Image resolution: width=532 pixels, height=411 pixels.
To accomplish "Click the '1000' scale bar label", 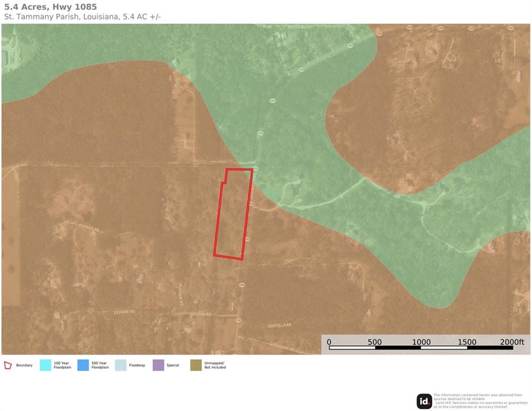I will [x=422, y=342].
